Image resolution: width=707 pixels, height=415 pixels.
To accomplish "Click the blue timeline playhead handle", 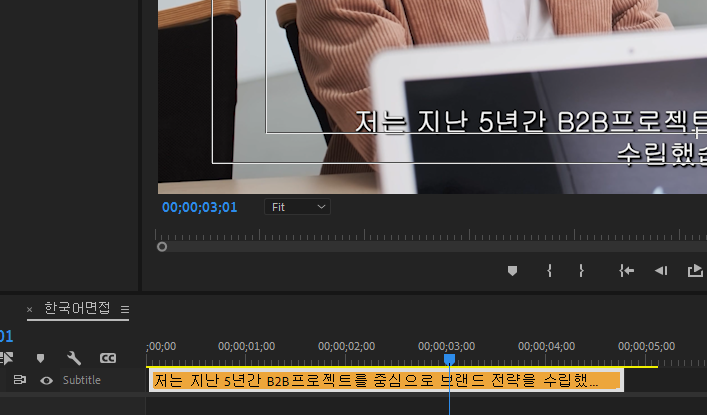I will (449, 360).
